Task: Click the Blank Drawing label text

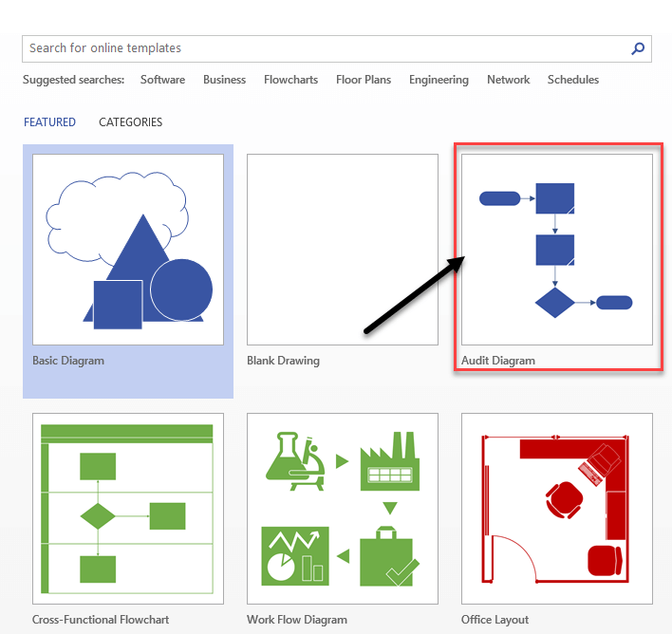Action: [x=283, y=361]
